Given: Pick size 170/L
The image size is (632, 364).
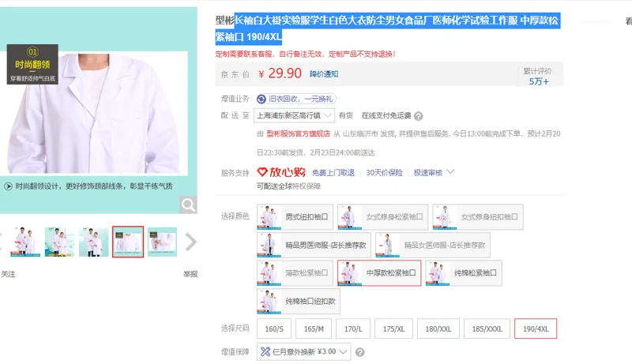Looking at the screenshot, I should click(x=353, y=328).
